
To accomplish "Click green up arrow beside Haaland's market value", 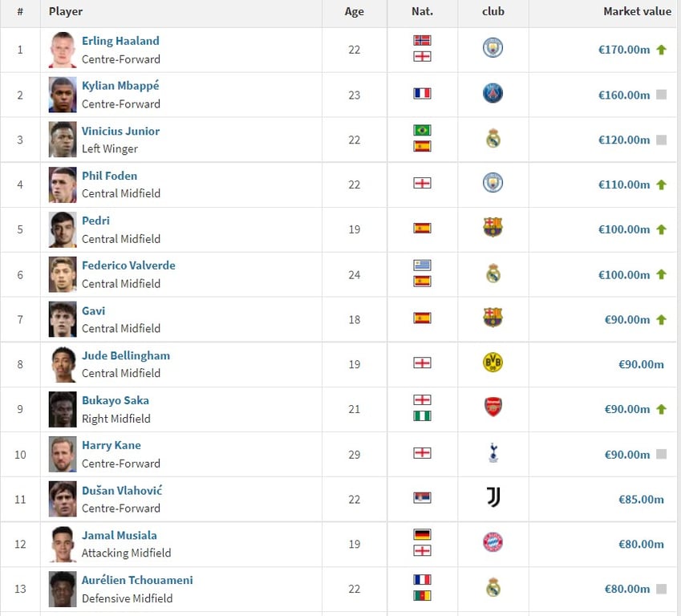I will pos(662,50).
